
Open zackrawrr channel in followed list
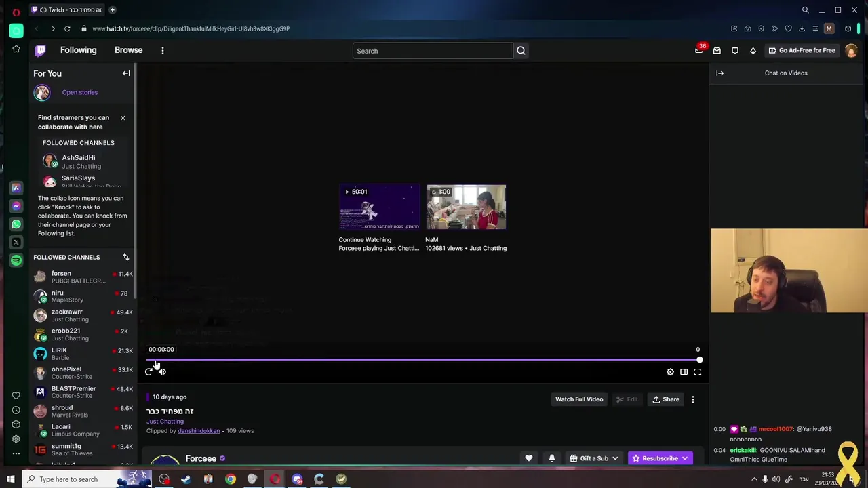(x=83, y=315)
